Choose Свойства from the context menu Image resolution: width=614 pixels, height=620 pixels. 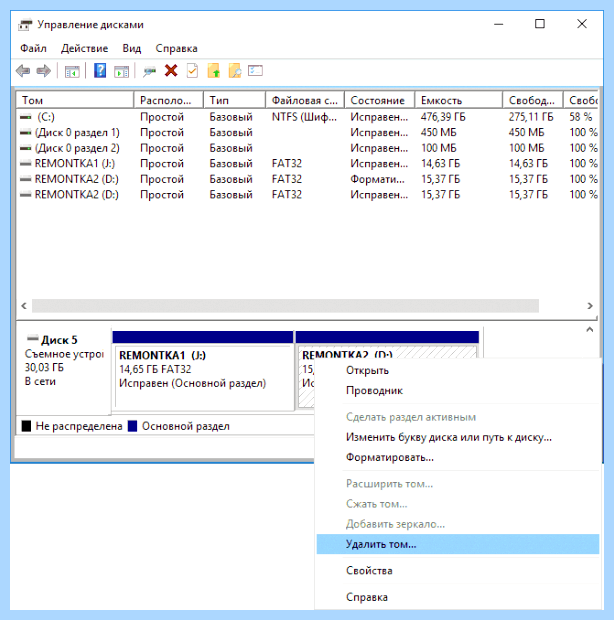[458, 571]
